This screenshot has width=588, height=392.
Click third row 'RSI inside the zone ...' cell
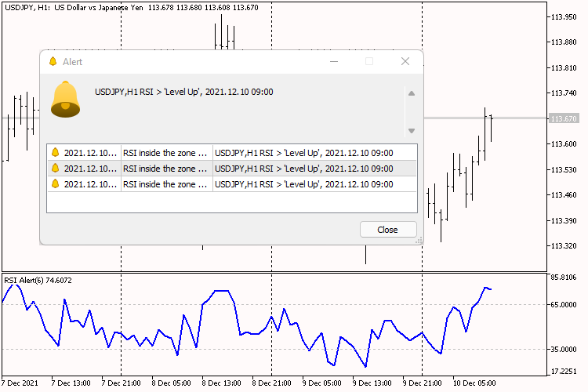coord(165,184)
